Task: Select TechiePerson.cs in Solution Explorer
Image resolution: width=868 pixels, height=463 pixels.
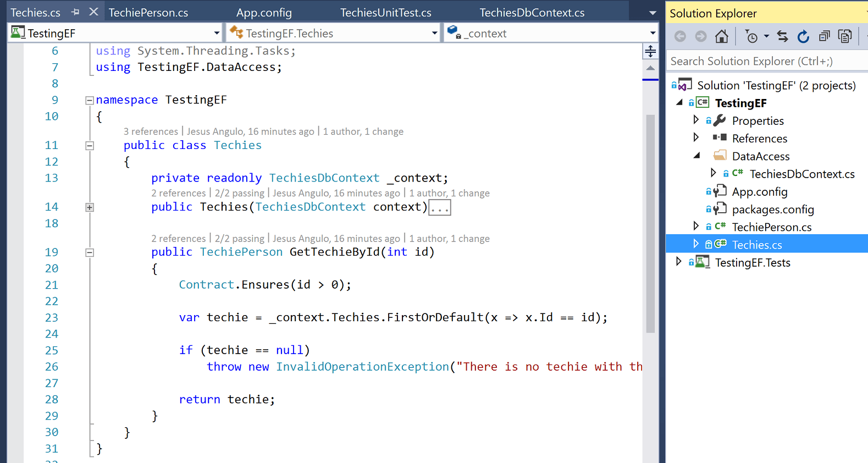Action: point(771,227)
